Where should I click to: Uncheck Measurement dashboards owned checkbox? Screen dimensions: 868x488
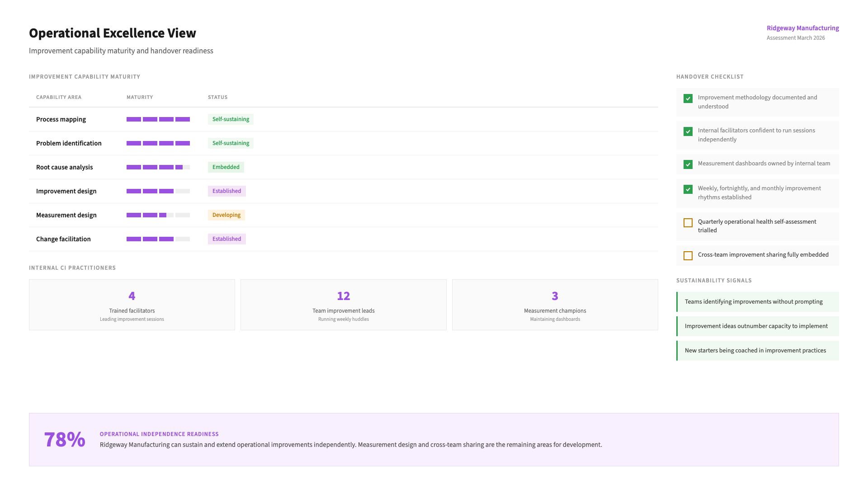[x=688, y=164]
